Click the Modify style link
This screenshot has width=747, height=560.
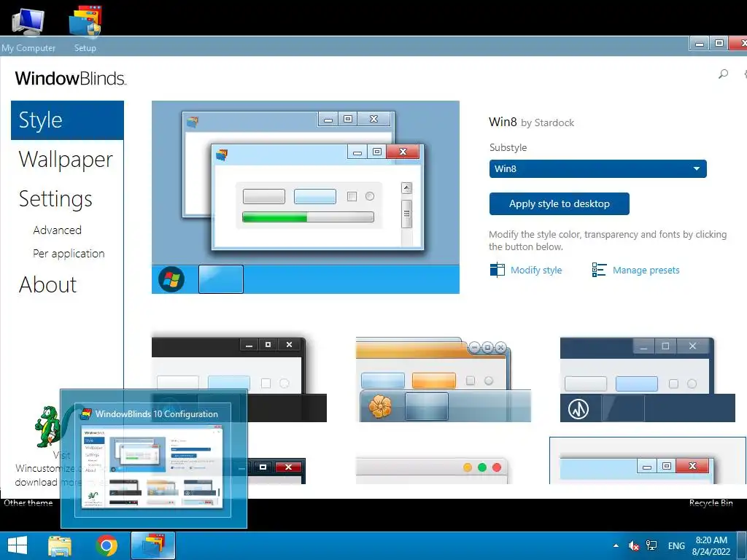[x=536, y=270]
